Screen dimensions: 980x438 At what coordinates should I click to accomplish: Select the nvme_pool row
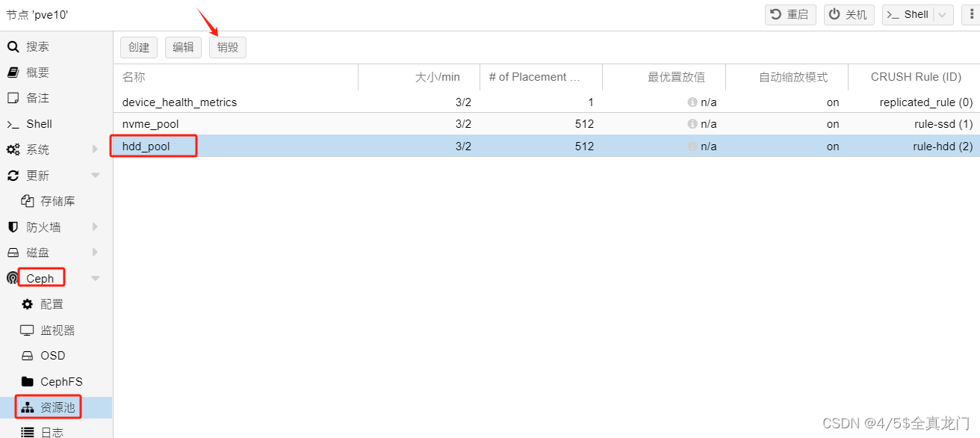[x=547, y=124]
